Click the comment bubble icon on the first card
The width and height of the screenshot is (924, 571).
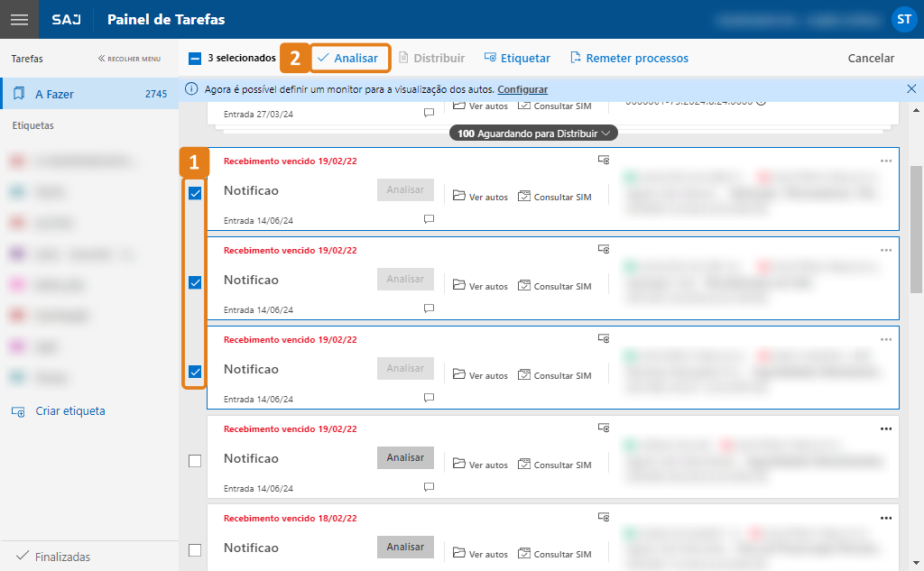[429, 218]
